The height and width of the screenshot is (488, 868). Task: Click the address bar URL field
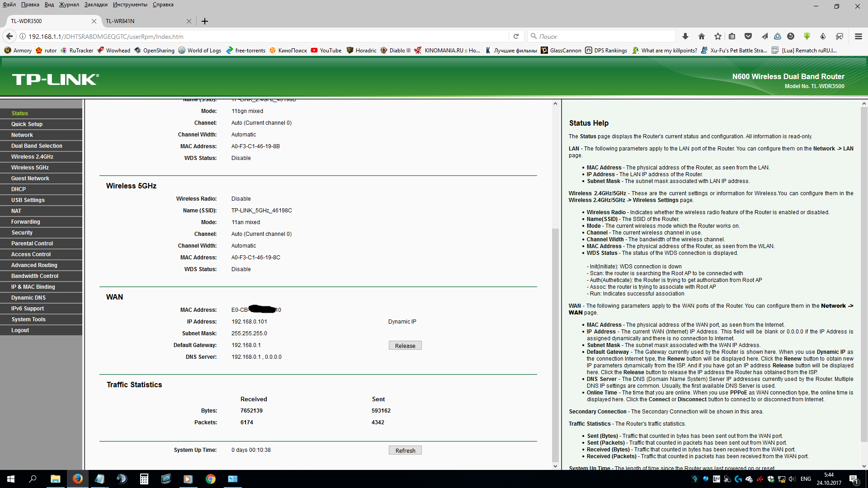point(267,37)
